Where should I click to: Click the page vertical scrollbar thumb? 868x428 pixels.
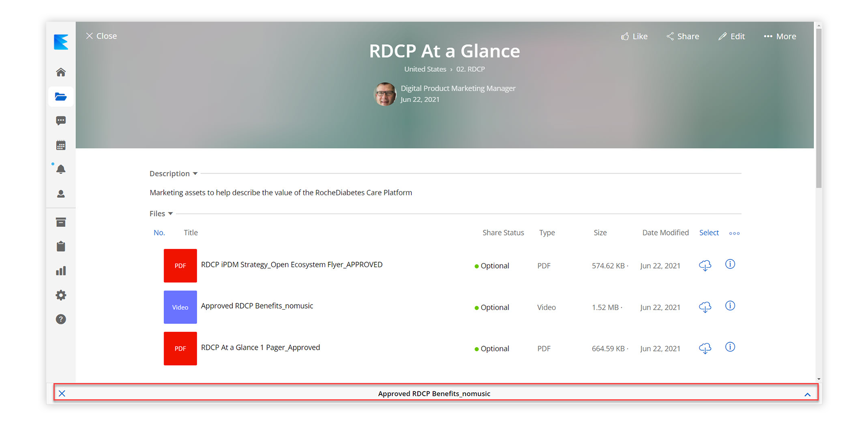pos(819,108)
